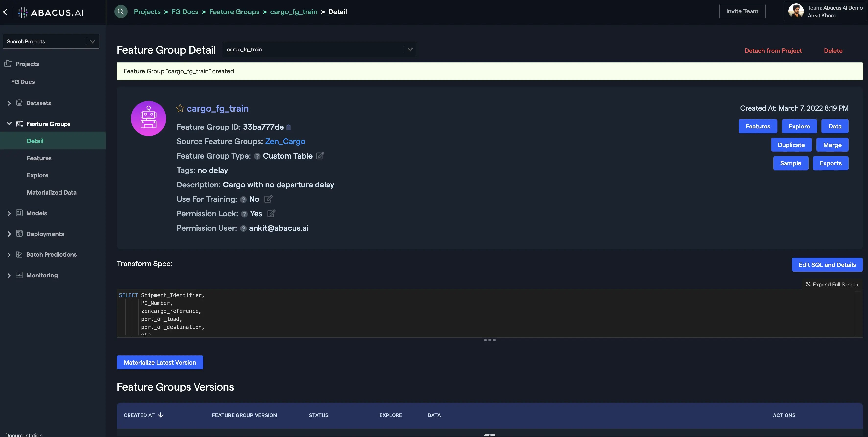
Task: Collapse the Feature Groups sidebar section
Action: (9, 124)
